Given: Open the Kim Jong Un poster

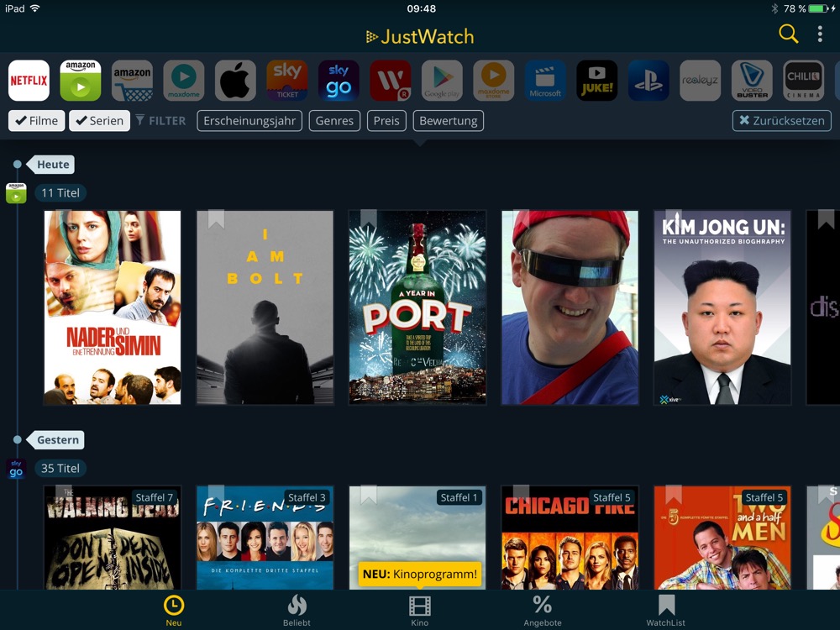Looking at the screenshot, I should pos(722,307).
